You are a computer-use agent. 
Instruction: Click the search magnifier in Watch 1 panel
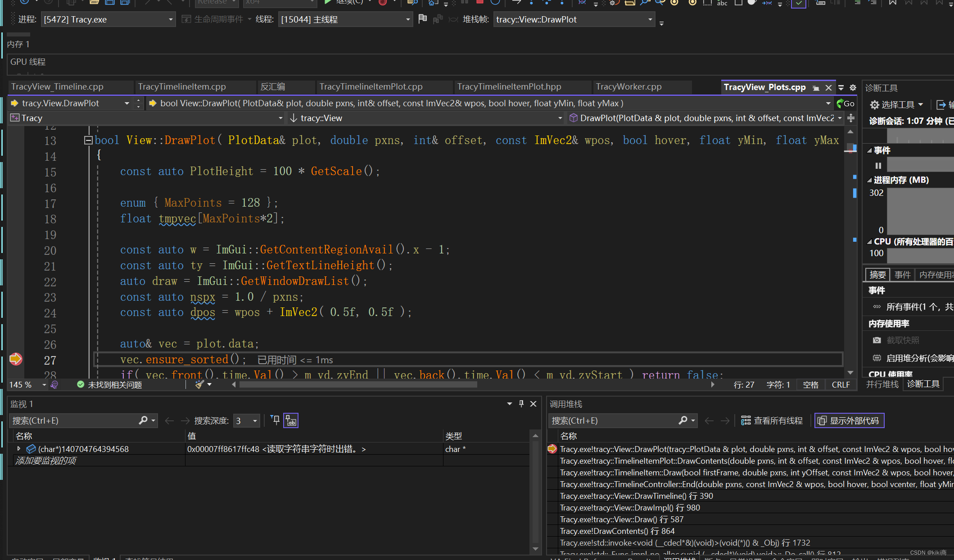(x=143, y=420)
